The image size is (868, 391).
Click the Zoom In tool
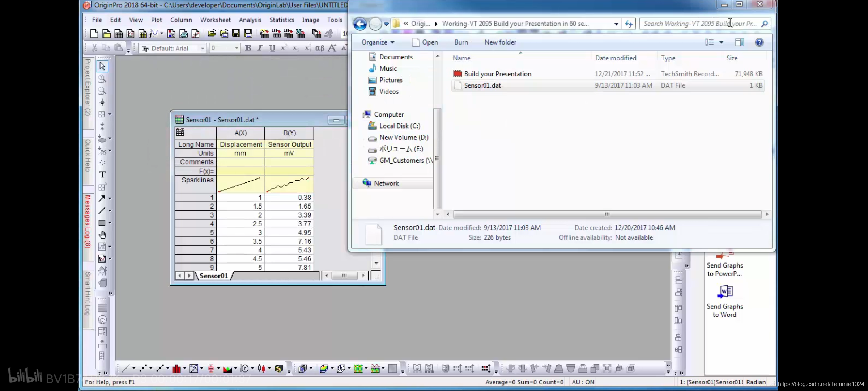[x=102, y=79]
